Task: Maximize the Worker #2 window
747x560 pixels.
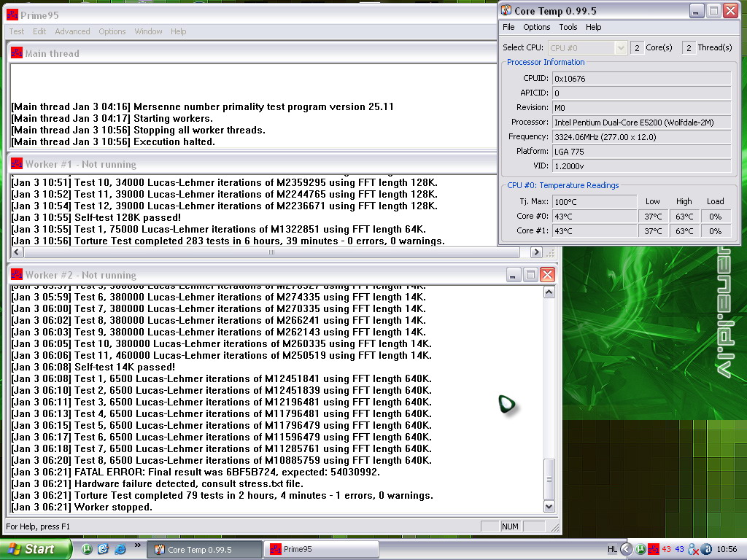Action: (530, 275)
